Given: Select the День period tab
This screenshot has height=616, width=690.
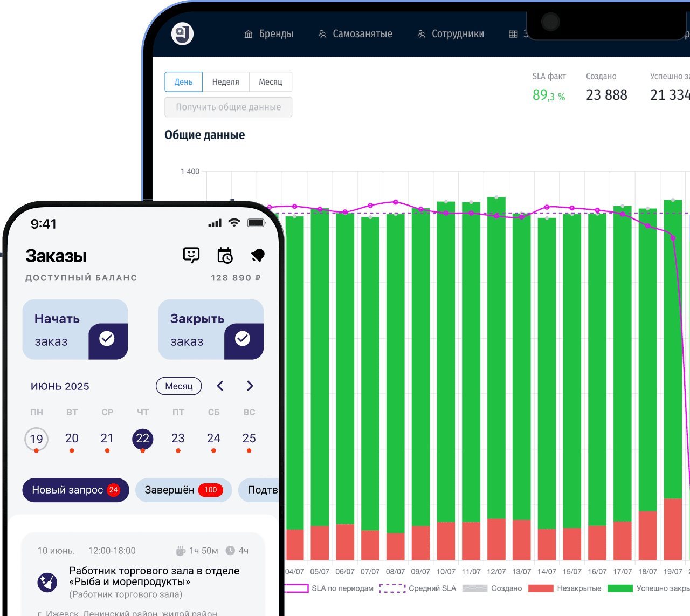Looking at the screenshot, I should 183,82.
